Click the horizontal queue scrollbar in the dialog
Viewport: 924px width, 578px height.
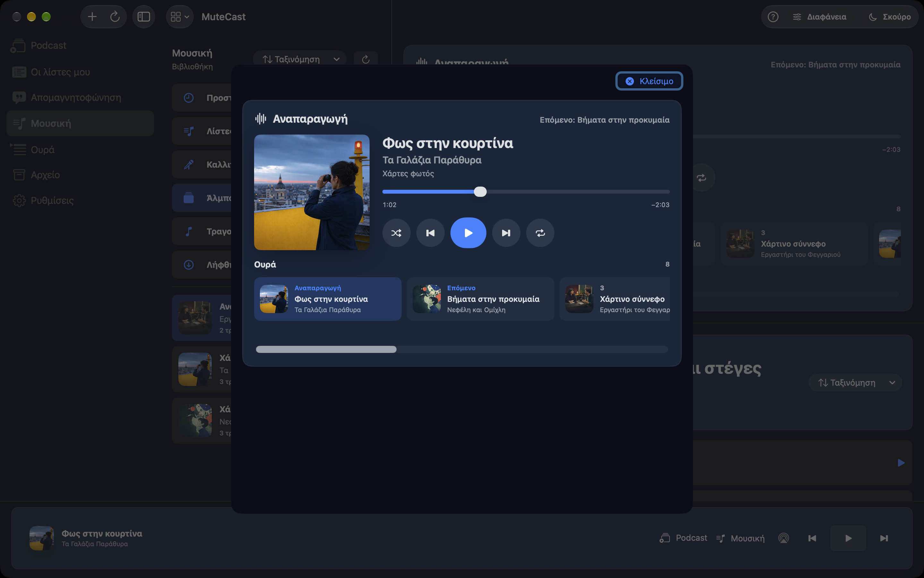pyautogui.click(x=326, y=349)
